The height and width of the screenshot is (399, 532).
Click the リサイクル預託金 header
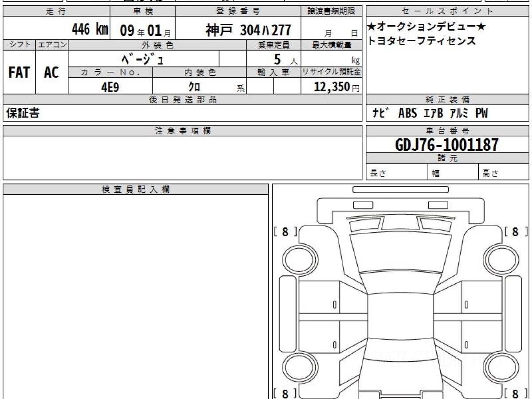click(332, 72)
